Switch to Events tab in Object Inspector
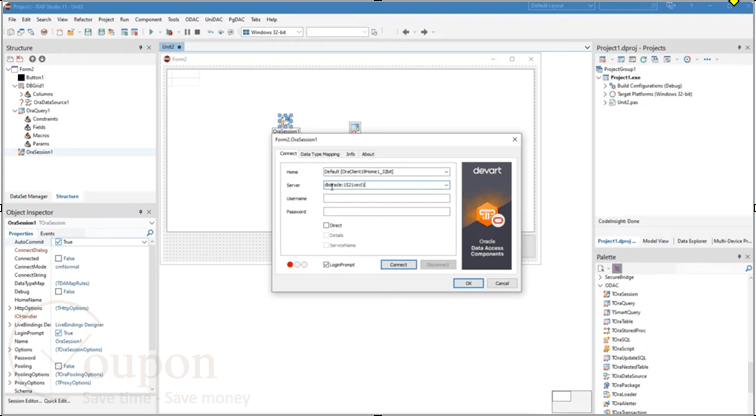756x416 pixels. point(47,233)
